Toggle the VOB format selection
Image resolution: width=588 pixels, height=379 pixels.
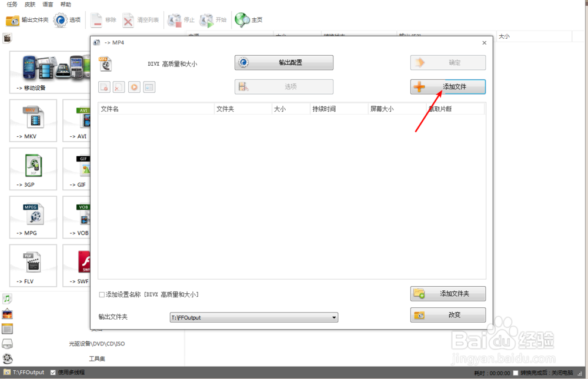pos(82,217)
